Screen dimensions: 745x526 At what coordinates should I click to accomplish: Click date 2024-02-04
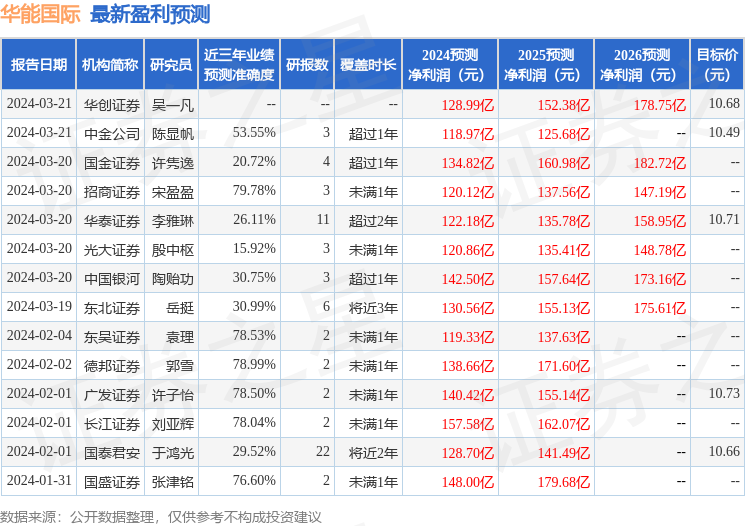click(39, 335)
